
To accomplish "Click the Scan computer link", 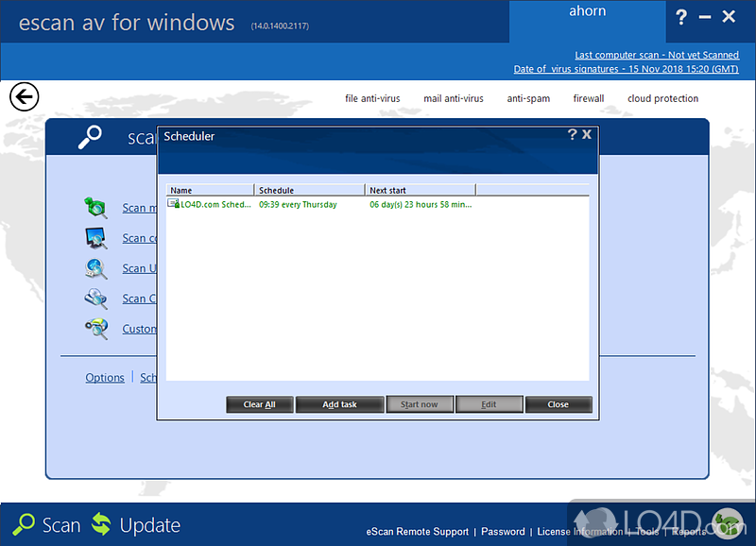I will click(139, 238).
